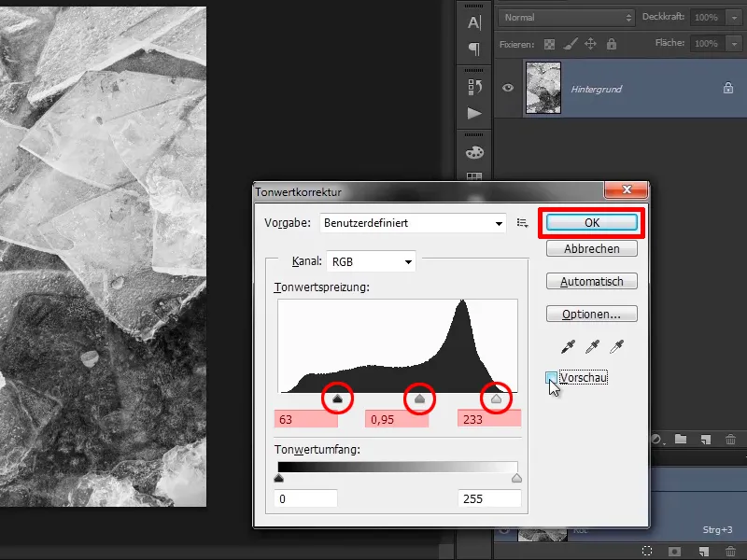
Task: Open the Fläche slider arrow
Action: point(733,44)
